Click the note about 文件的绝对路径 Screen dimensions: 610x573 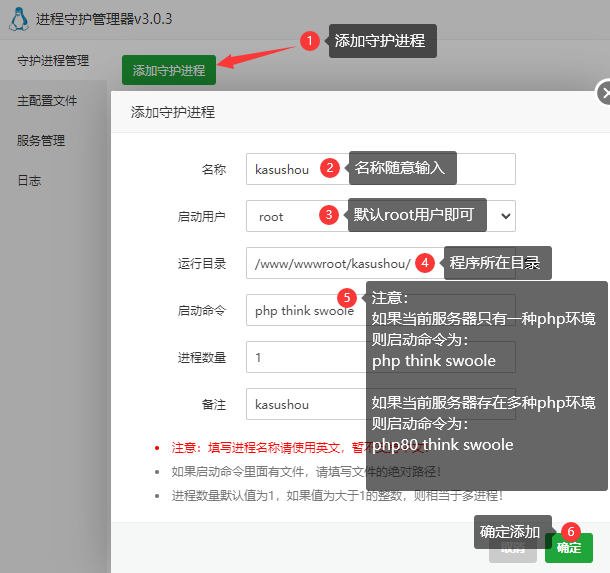tap(306, 472)
